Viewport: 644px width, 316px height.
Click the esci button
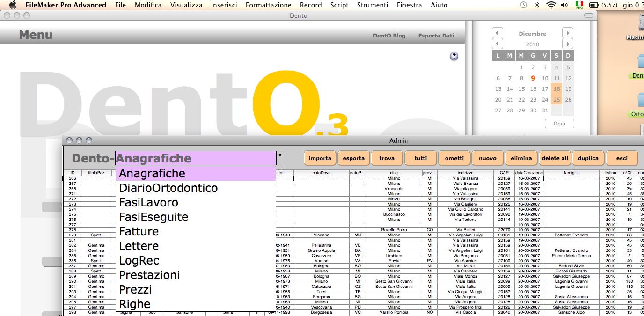coord(622,158)
